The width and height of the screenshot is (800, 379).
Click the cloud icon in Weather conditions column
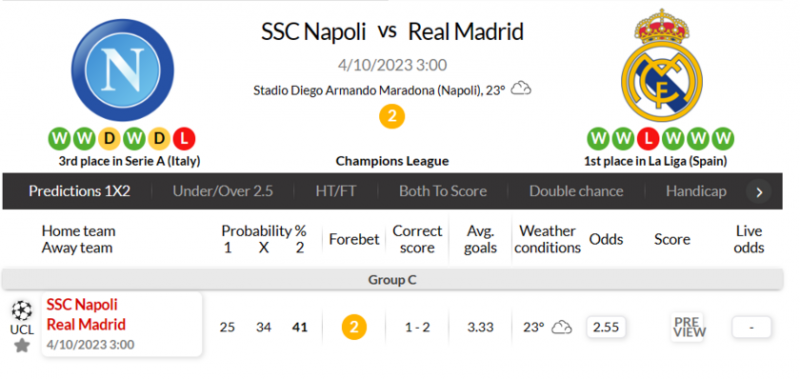[561, 327]
